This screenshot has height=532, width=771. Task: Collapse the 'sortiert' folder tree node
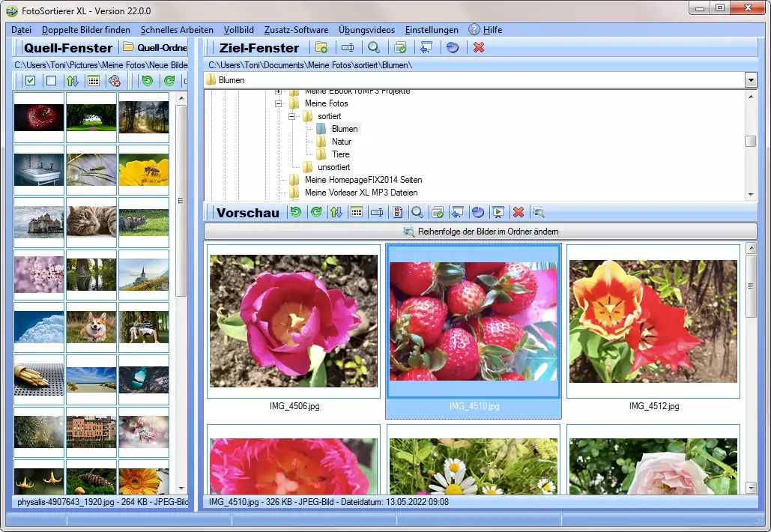(x=292, y=116)
